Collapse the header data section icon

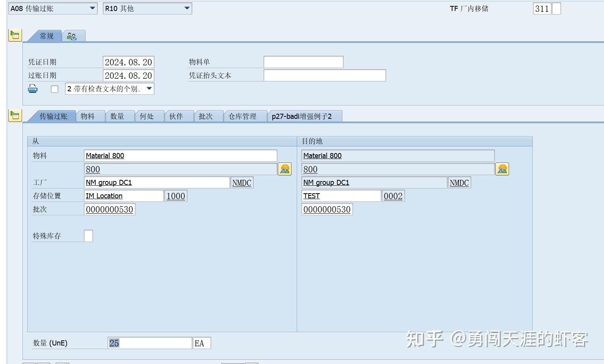pos(15,35)
